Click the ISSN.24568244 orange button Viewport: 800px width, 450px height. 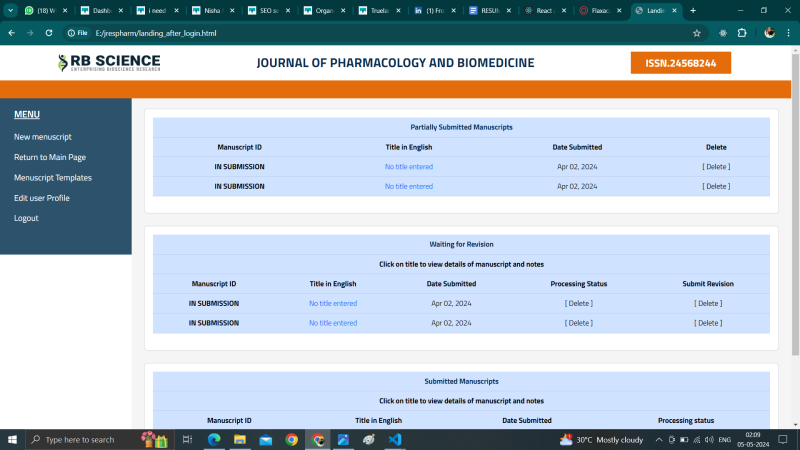680,63
